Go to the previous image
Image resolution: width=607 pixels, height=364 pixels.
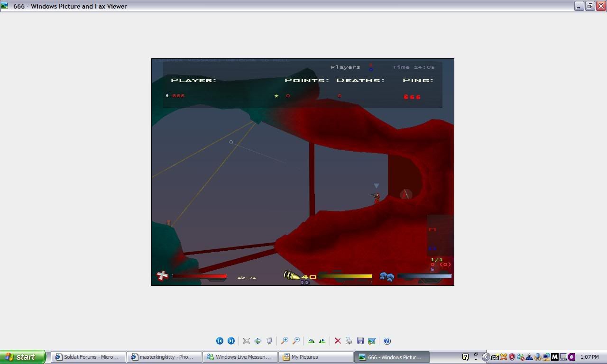(x=220, y=341)
